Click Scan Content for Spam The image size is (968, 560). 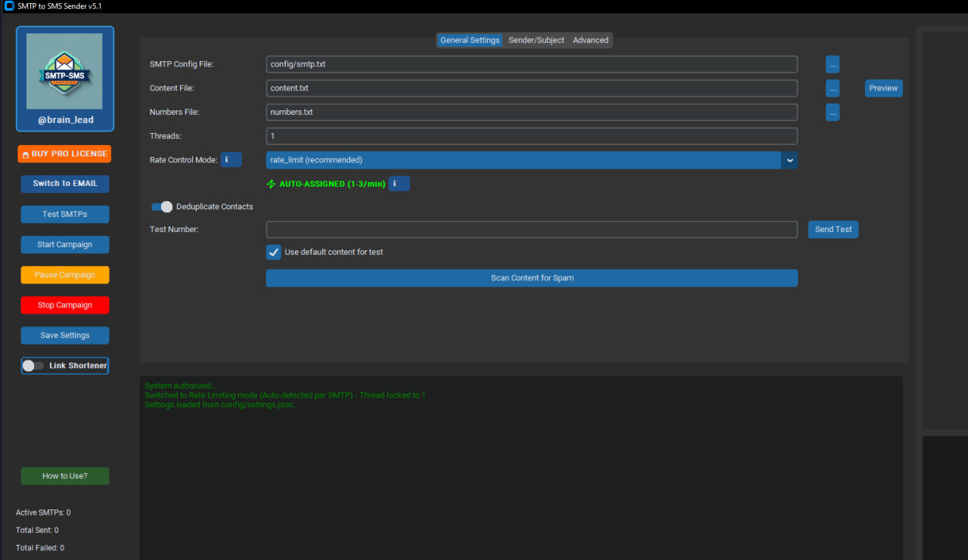(532, 278)
